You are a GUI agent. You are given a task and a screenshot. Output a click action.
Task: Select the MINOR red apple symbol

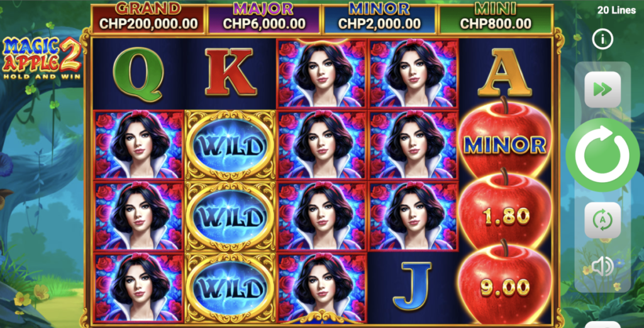click(x=505, y=139)
